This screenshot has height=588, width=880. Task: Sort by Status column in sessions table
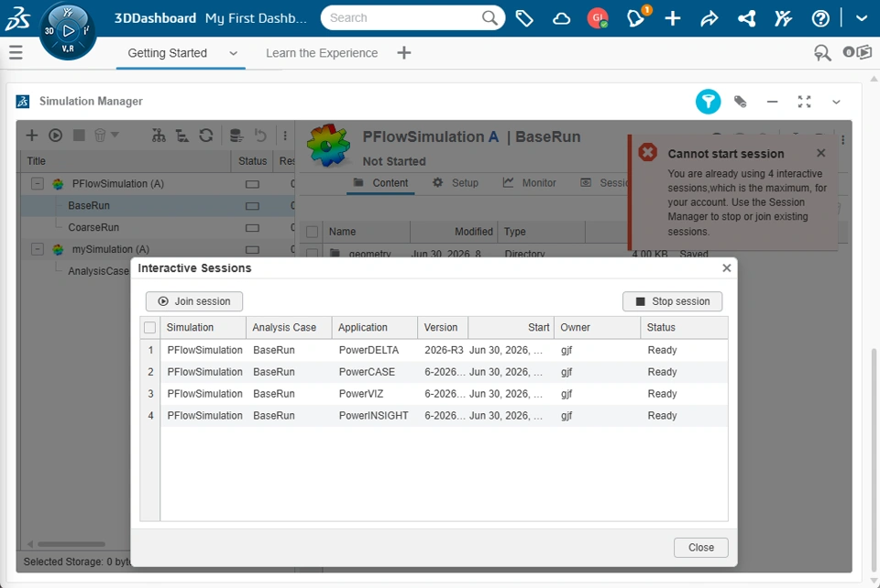(684, 327)
